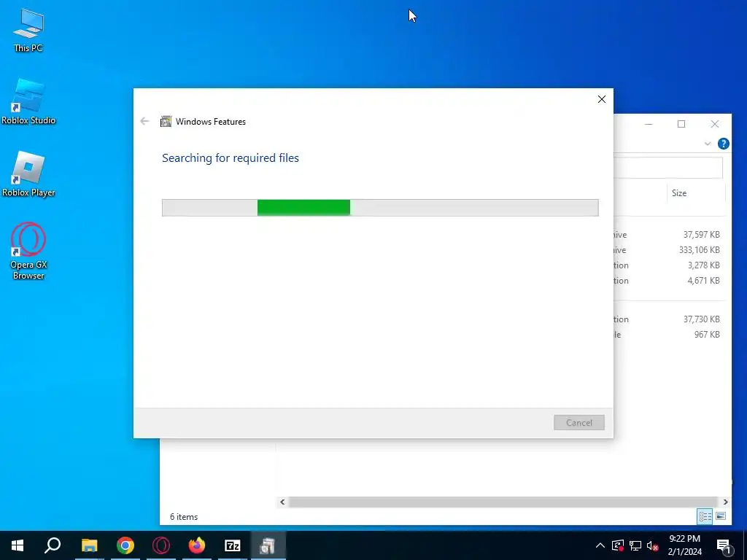The width and height of the screenshot is (747, 560).
Task: Click the scroll right arrow in Explorer
Action: [725, 502]
